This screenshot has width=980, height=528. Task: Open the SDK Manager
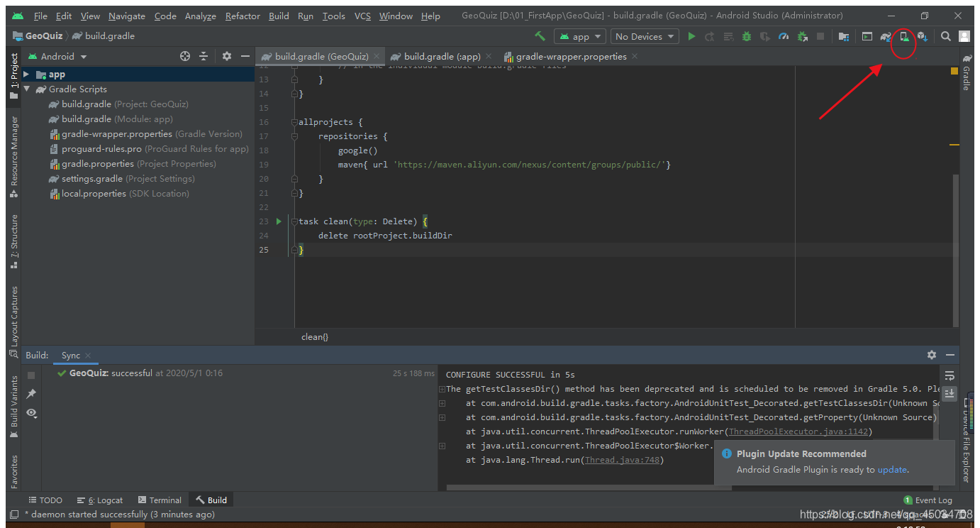click(x=922, y=36)
